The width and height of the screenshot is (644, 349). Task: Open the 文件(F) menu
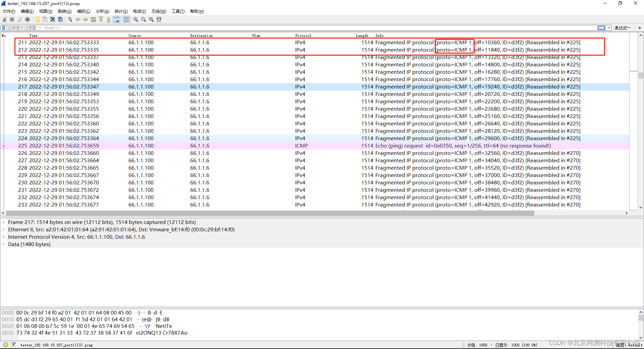9,11
